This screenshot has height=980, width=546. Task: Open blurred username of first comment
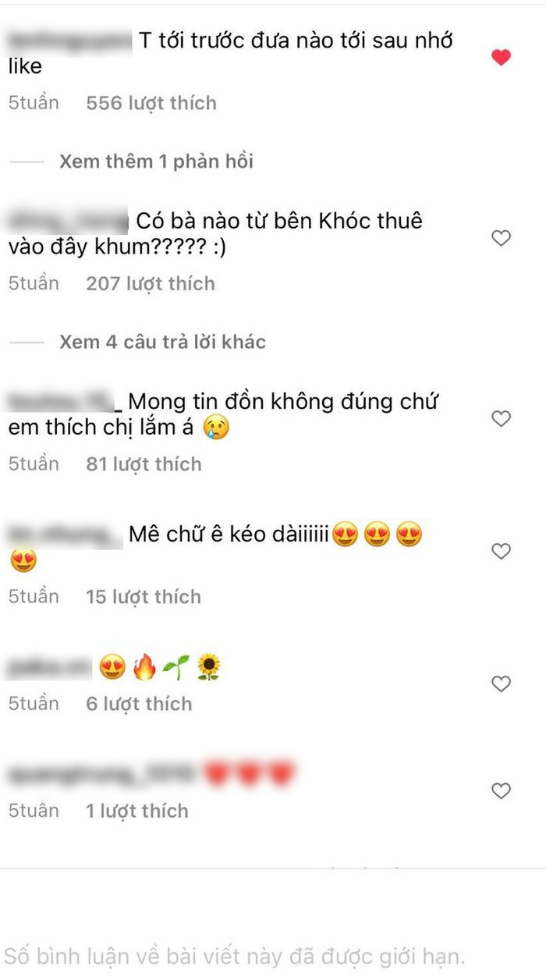pyautogui.click(x=69, y=40)
